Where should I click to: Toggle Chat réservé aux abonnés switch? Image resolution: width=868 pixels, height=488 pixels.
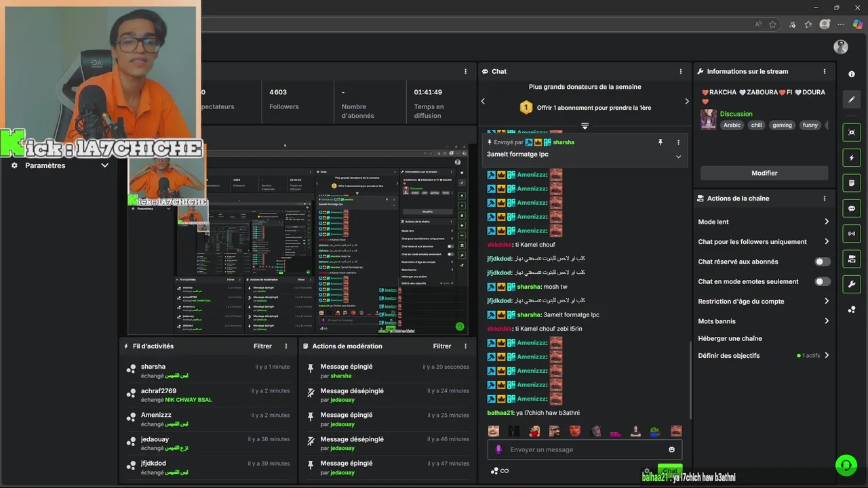pos(822,262)
